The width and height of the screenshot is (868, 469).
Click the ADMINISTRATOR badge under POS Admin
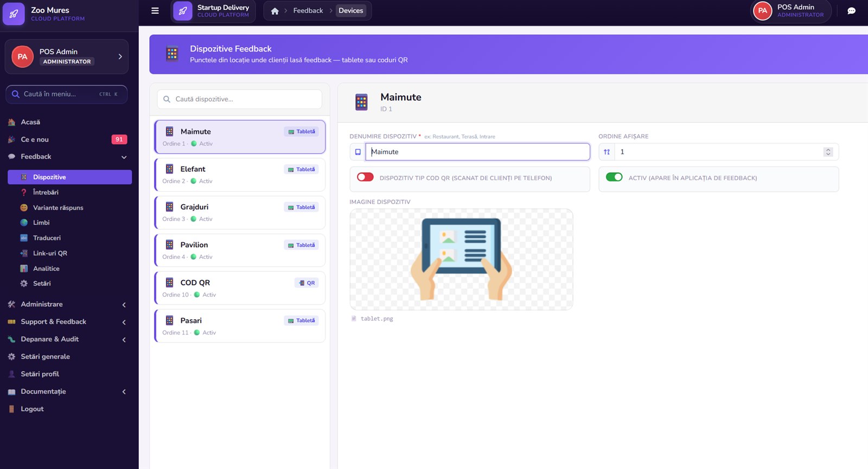(x=67, y=61)
